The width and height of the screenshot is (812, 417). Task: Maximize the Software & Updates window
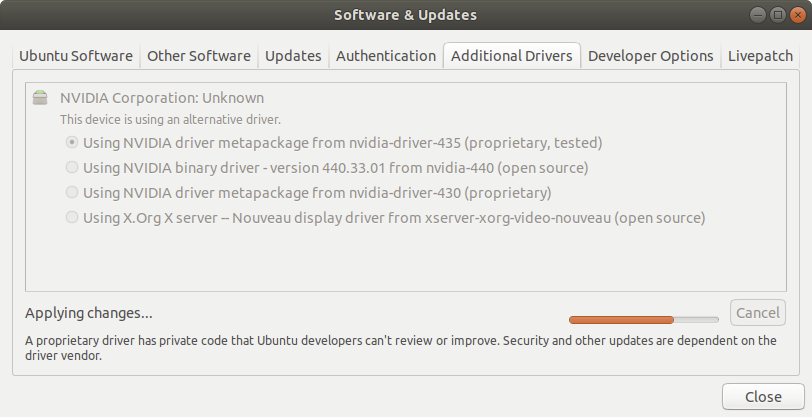pos(777,15)
